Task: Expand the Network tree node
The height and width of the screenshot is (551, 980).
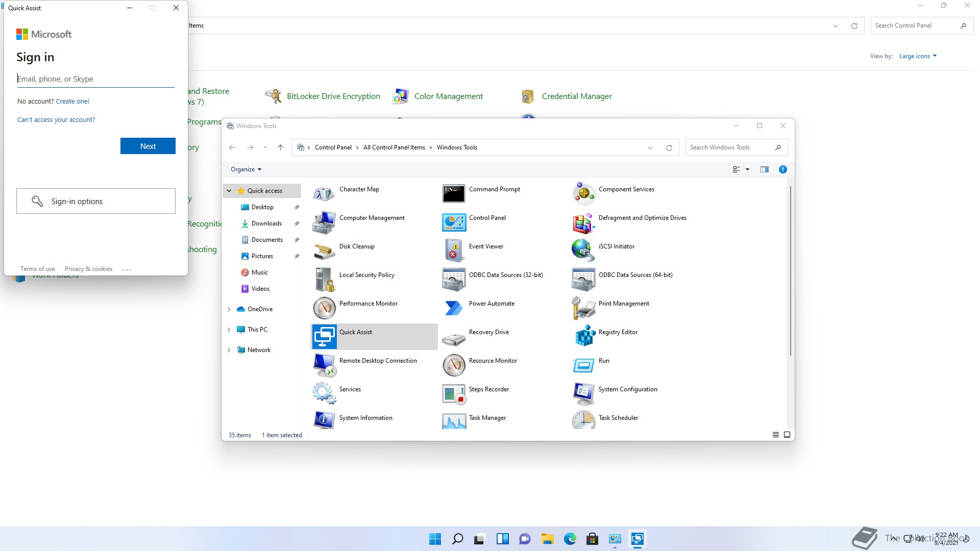Action: [229, 350]
